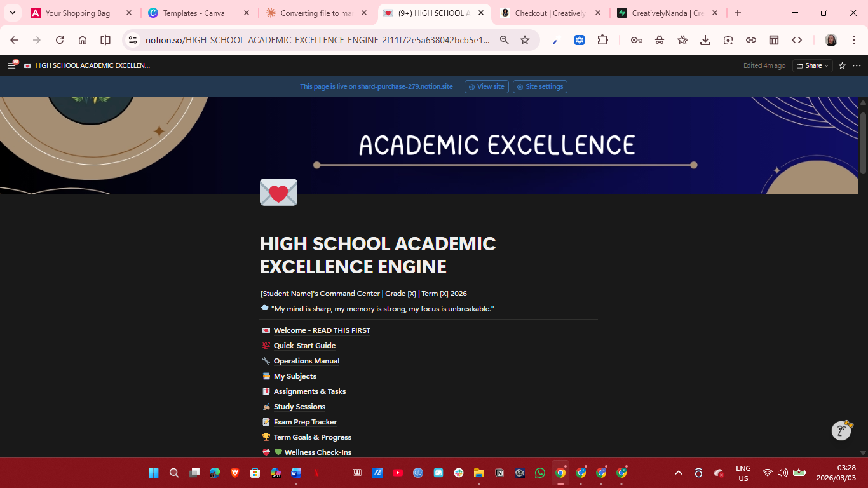Open the Chrome extensions puzzle icon
The image size is (868, 488).
pyautogui.click(x=603, y=39)
